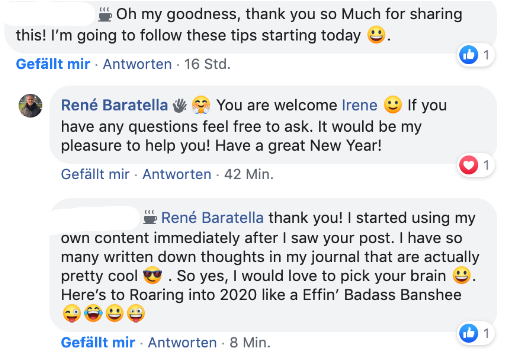Open René Baratella author name link
The height and width of the screenshot is (360, 509).
click(114, 105)
